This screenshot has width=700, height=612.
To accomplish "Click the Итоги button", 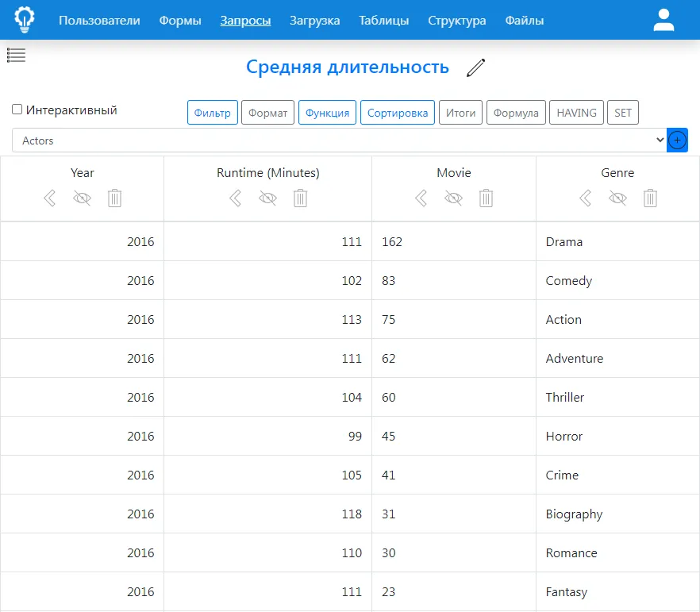I will [x=460, y=113].
